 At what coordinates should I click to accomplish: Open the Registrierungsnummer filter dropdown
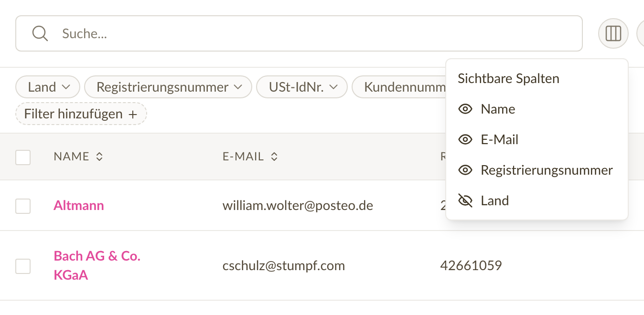(x=168, y=87)
